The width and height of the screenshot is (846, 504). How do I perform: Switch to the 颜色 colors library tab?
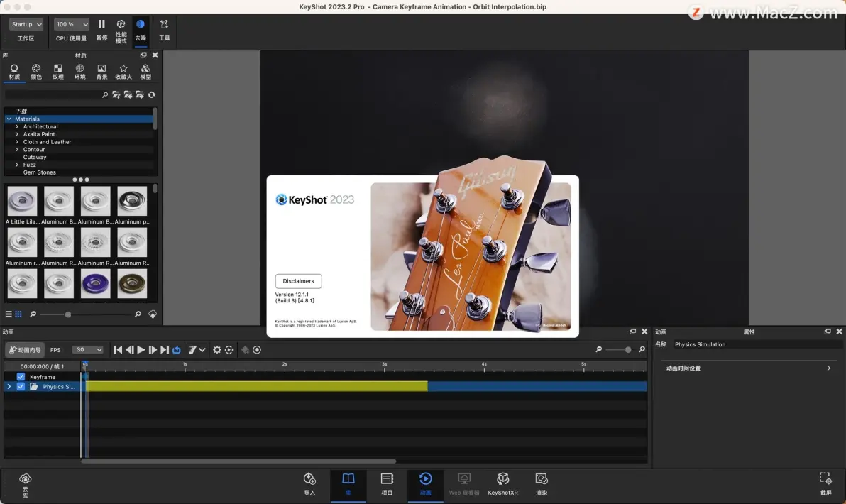coord(36,72)
